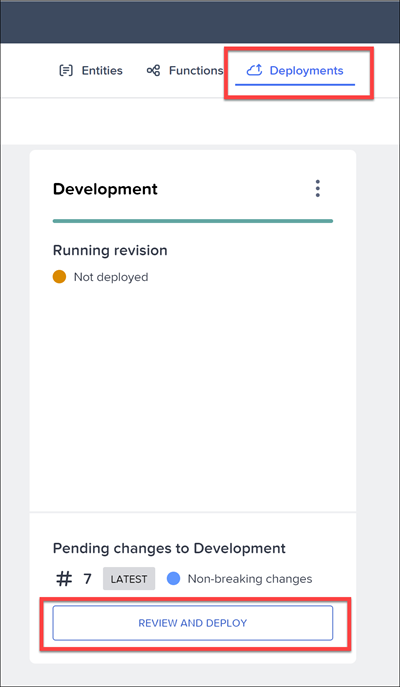Switch to the Entities tab
The image size is (400, 687).
[x=91, y=71]
